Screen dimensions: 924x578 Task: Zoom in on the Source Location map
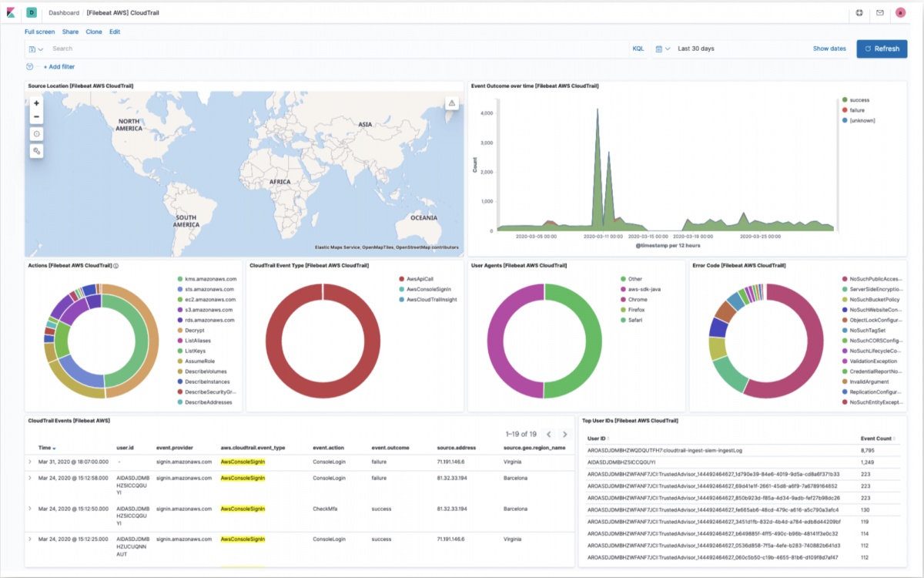coord(36,103)
